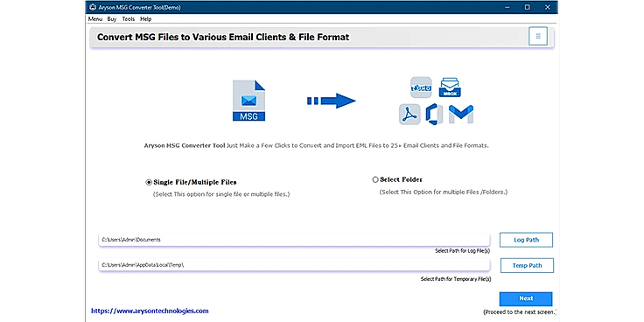This screenshot has width=644, height=322.
Task: Click the 'Select Path for Log File(s)' text
Action: 463,251
